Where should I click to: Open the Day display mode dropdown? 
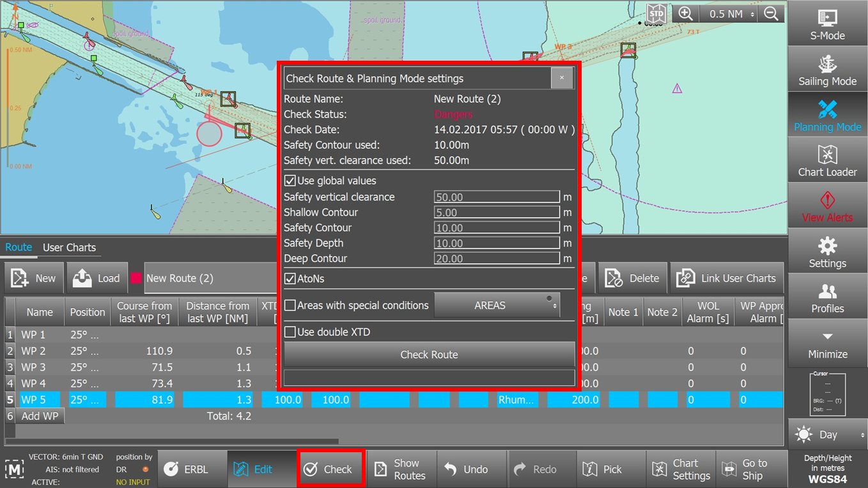coord(827,434)
